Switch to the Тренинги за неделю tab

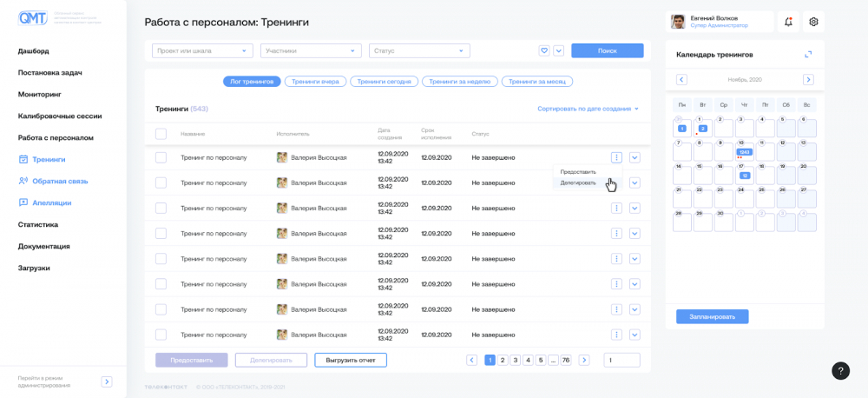point(460,82)
